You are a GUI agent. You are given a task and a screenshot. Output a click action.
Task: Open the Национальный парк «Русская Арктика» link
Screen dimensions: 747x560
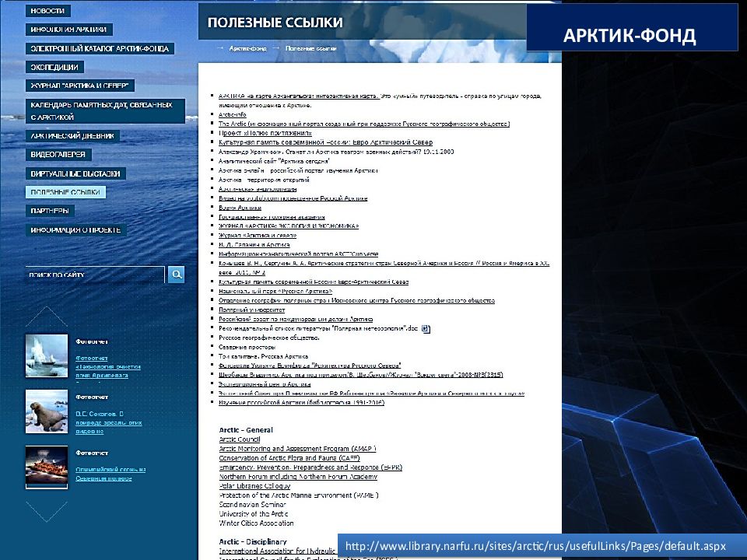coord(275,291)
